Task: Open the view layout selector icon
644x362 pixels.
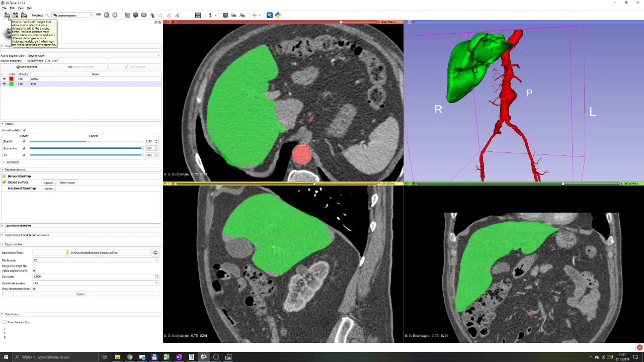Action: point(198,15)
